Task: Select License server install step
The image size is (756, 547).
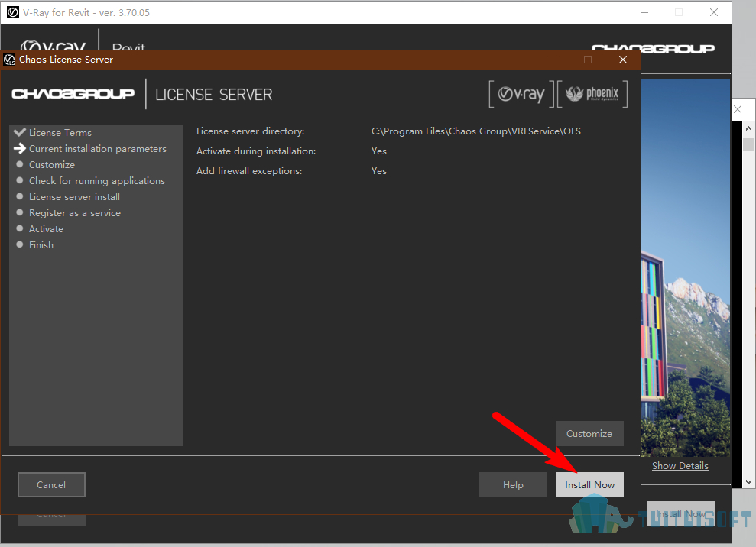Action: click(x=74, y=196)
